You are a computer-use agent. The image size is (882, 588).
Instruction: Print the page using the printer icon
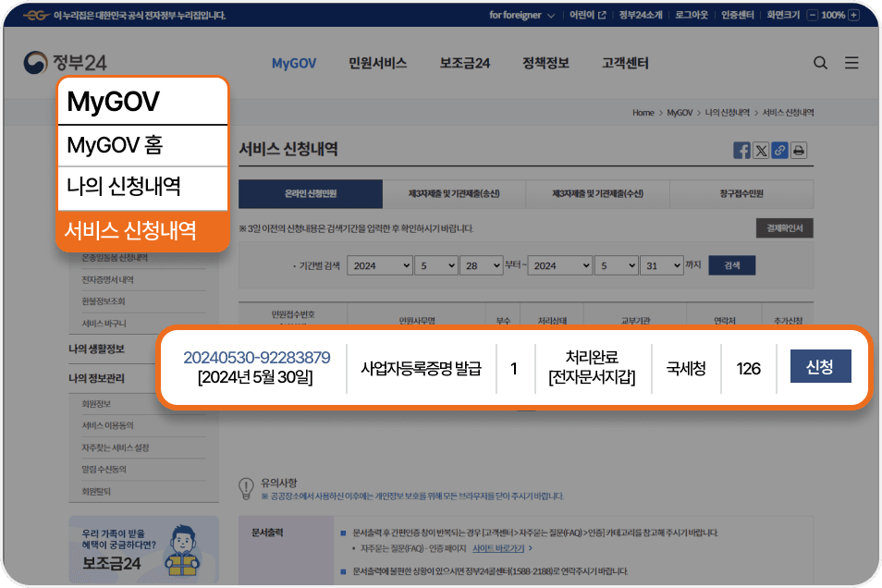(799, 151)
